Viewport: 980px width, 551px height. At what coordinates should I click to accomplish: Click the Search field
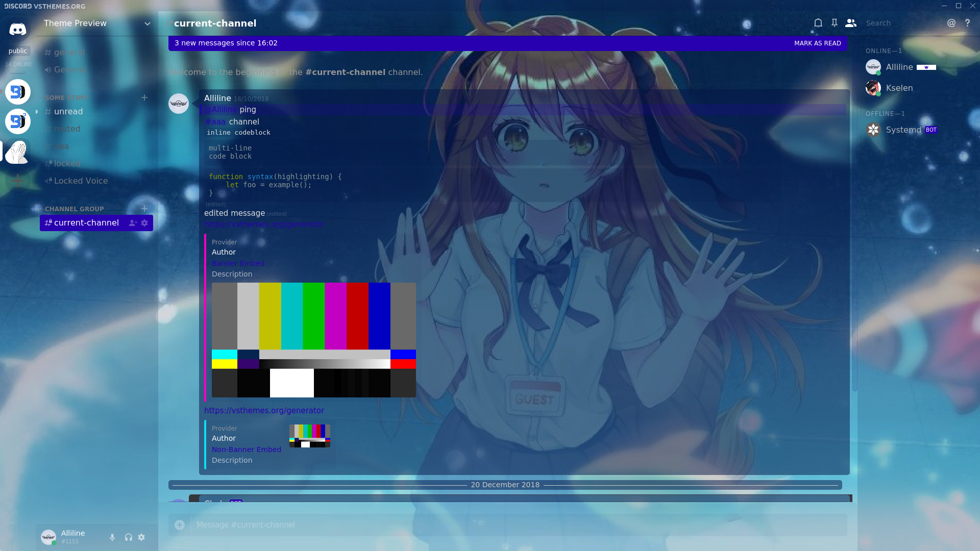tap(901, 23)
